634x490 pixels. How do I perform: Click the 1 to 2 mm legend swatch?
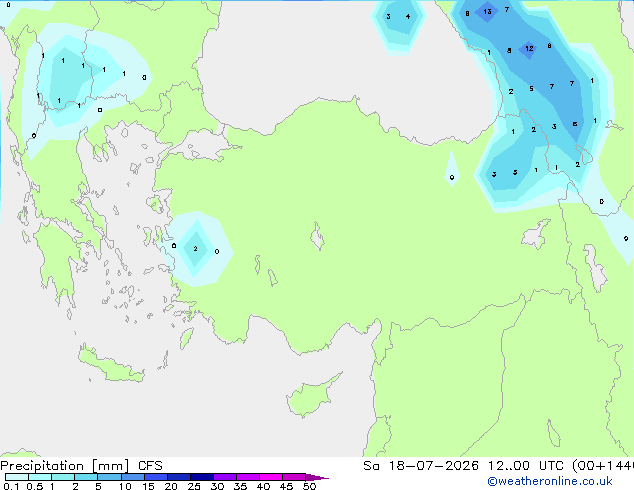pyautogui.click(x=63, y=477)
